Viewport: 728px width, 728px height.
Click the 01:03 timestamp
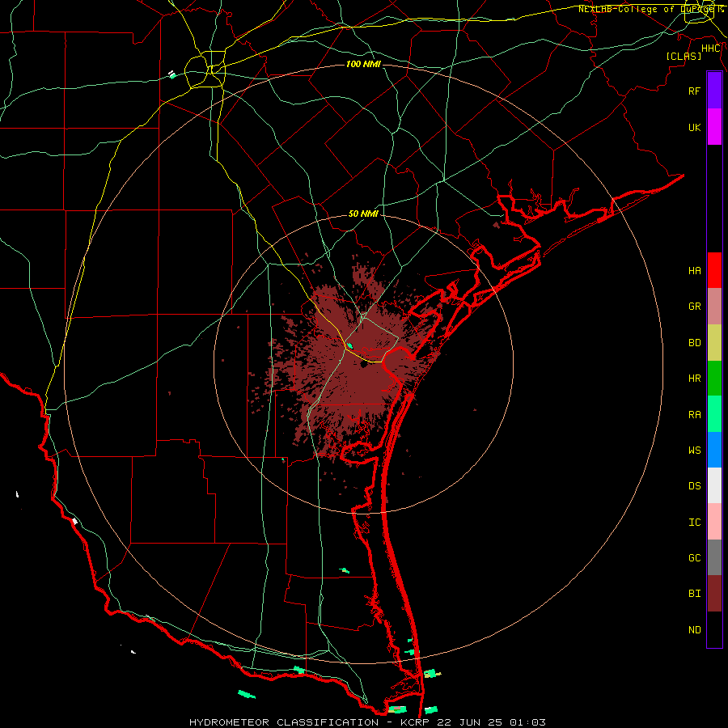(x=527, y=722)
